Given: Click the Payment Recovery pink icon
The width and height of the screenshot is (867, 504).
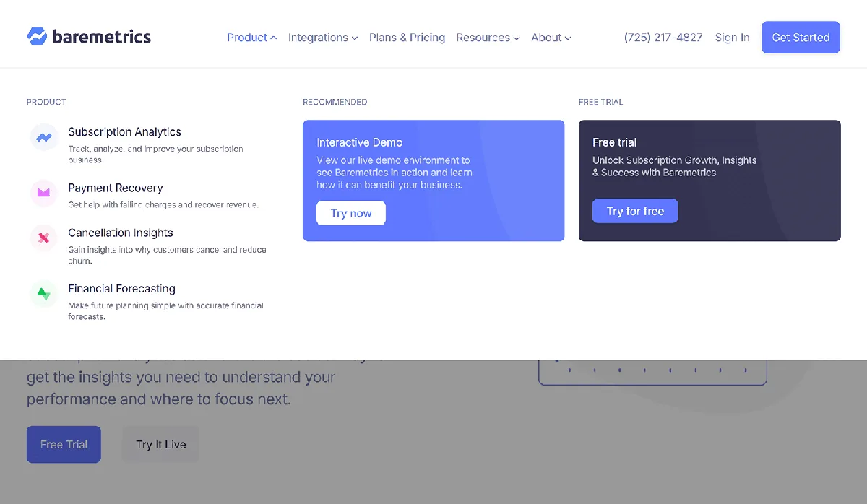Looking at the screenshot, I should click(44, 193).
